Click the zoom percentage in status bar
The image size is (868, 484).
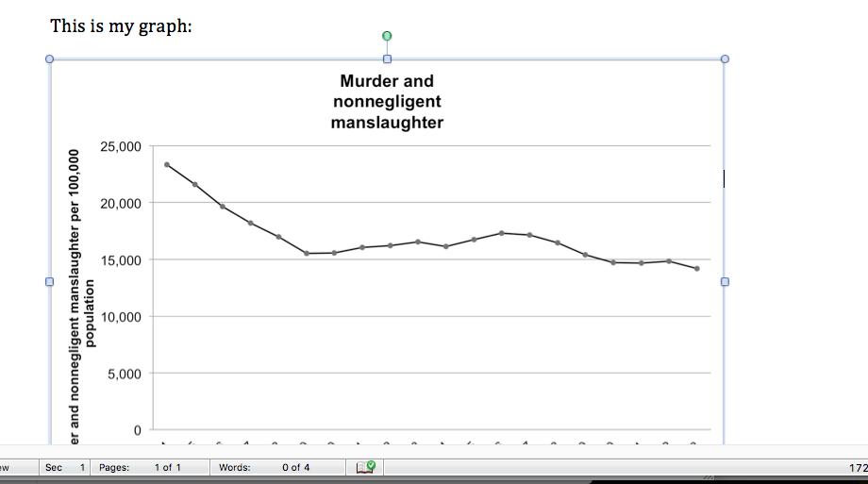point(858,467)
